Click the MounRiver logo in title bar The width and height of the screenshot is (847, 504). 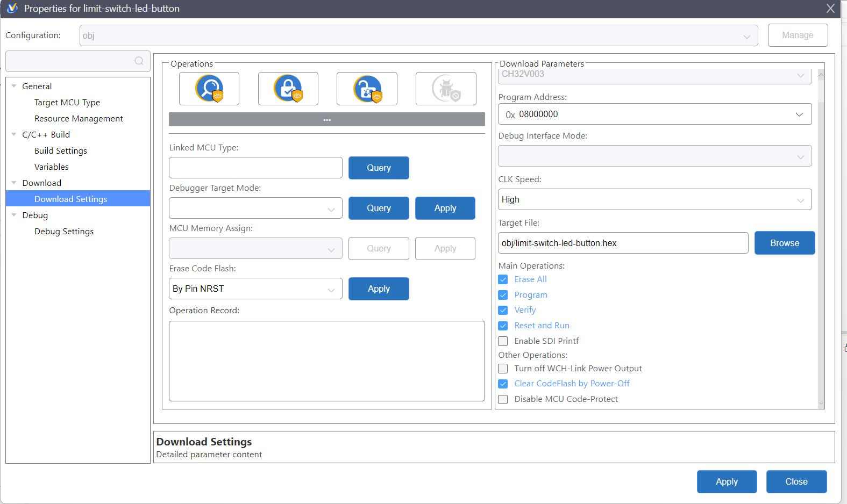click(x=12, y=8)
